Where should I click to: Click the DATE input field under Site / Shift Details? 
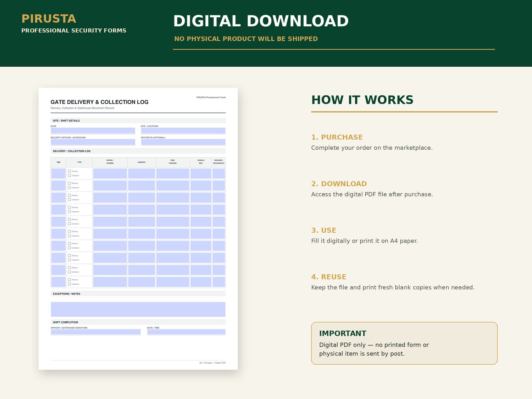pyautogui.click(x=93, y=131)
